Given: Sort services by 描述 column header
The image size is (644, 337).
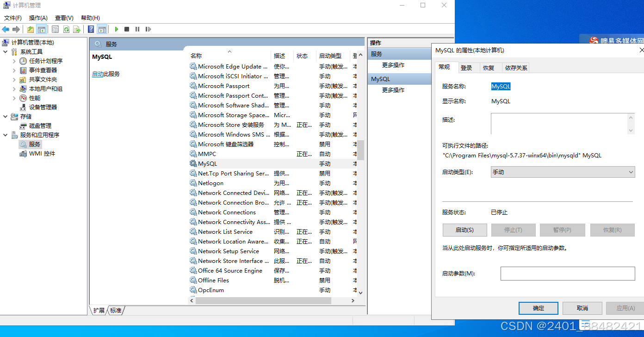Looking at the screenshot, I should (283, 56).
